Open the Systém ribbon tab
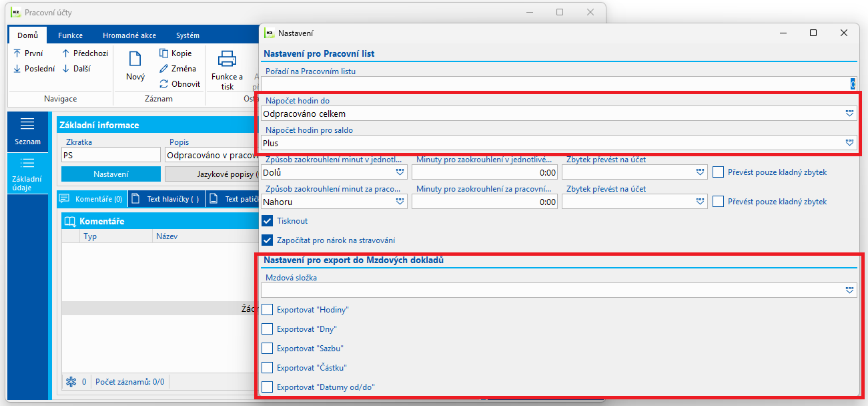 coord(187,35)
